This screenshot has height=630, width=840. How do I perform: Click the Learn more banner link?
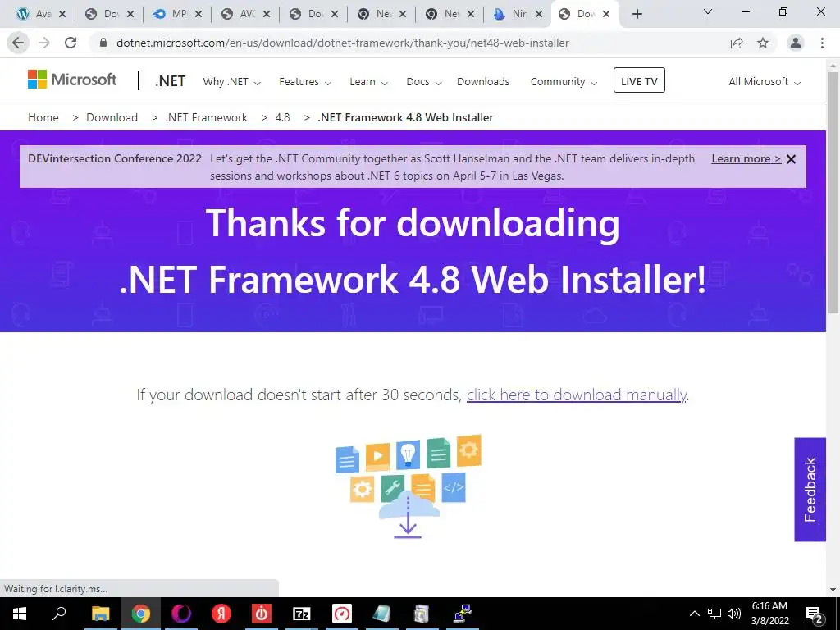click(x=746, y=159)
